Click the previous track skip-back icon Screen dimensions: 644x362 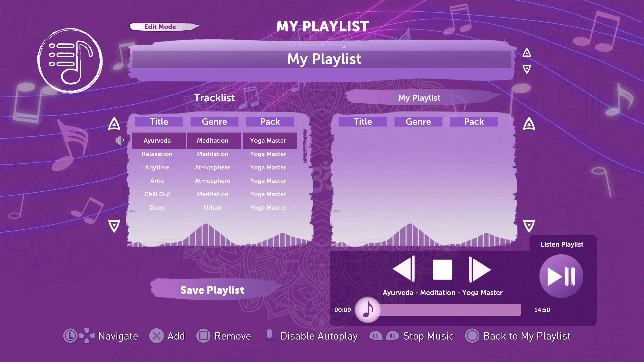[x=404, y=269]
